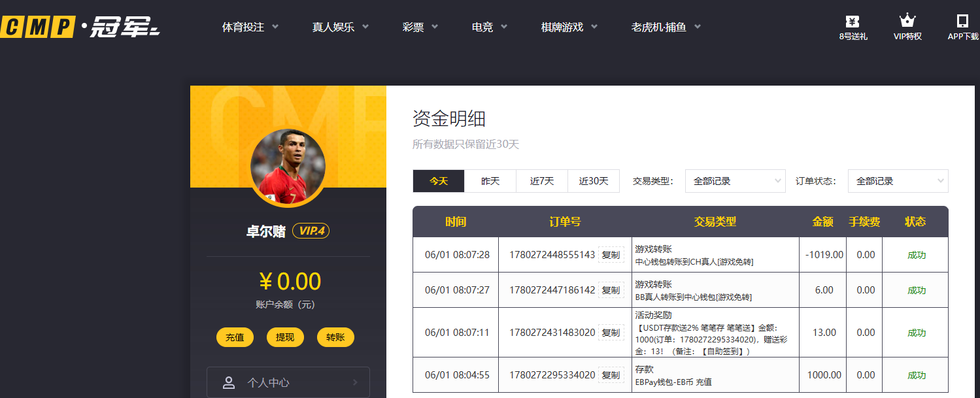Open the 交易类型 dropdown
The image size is (980, 398).
pyautogui.click(x=735, y=181)
